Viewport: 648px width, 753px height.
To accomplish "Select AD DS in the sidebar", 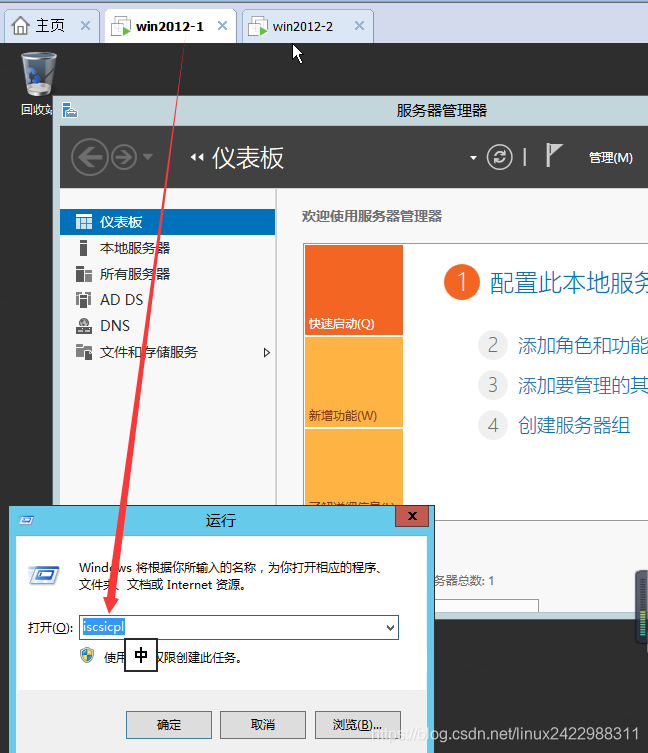I will [167, 300].
